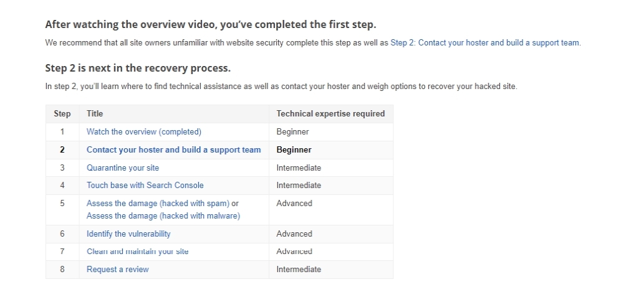
Task: Open the 'Step 2: Contact your hoster' paragraph link
Action: pyautogui.click(x=485, y=43)
